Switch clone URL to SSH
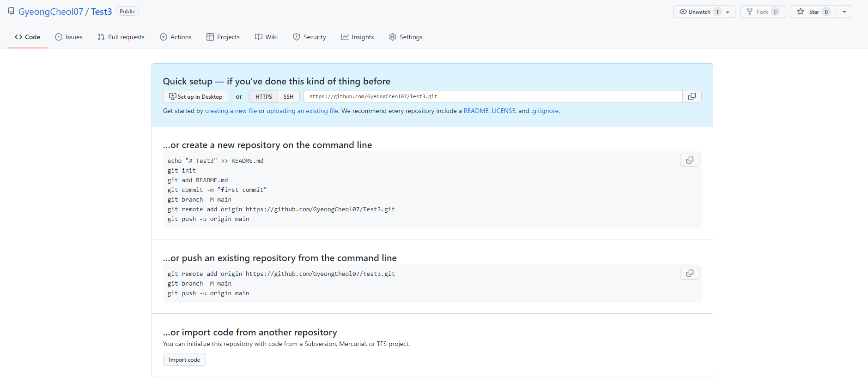This screenshot has height=382, width=868. point(288,96)
